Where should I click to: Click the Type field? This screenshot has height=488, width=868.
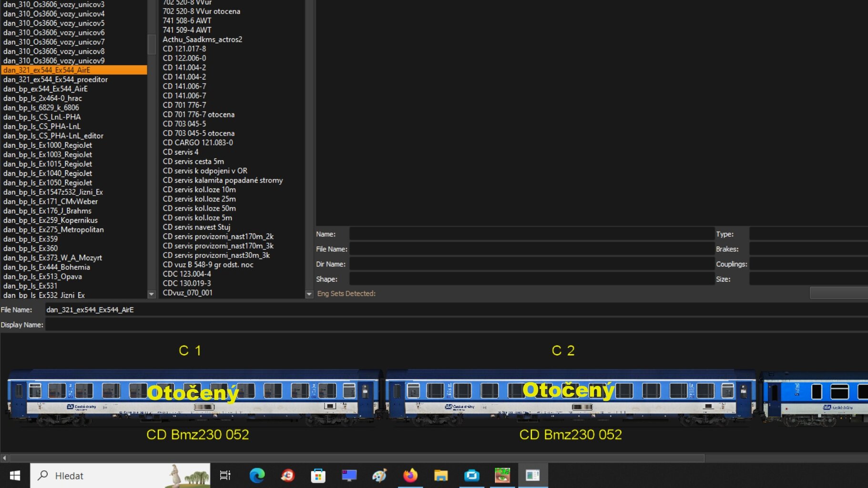coord(808,234)
